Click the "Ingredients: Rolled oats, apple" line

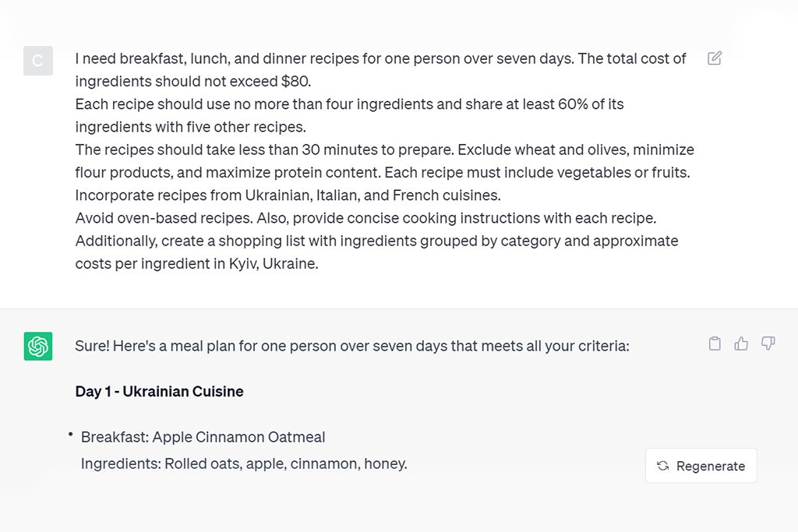244,464
